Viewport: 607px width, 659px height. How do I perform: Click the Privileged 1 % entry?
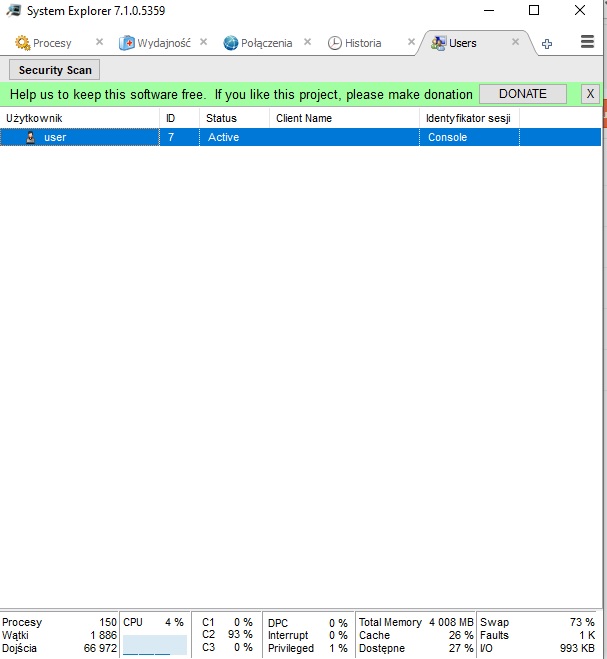tap(308, 648)
